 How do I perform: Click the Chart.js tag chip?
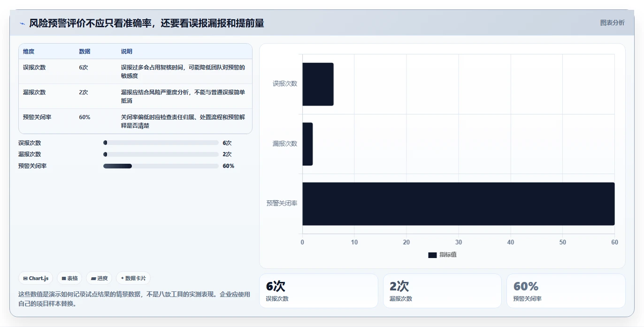[x=36, y=278]
